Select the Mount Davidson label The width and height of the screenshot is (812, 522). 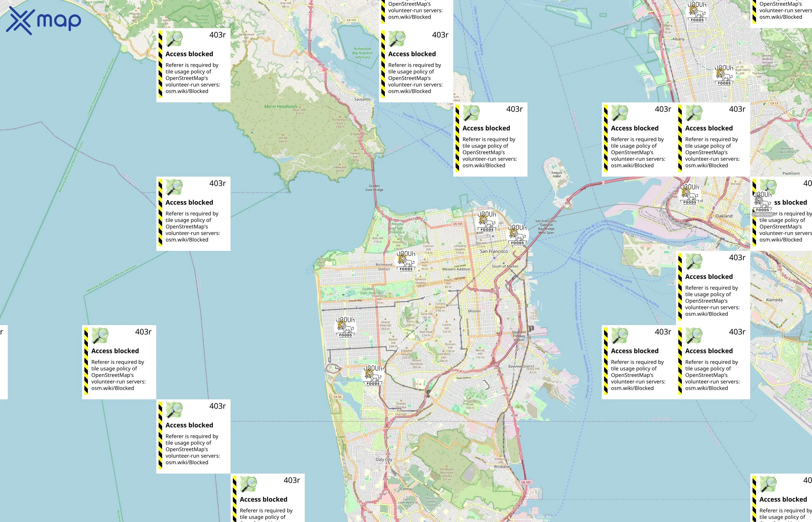tap(416, 364)
